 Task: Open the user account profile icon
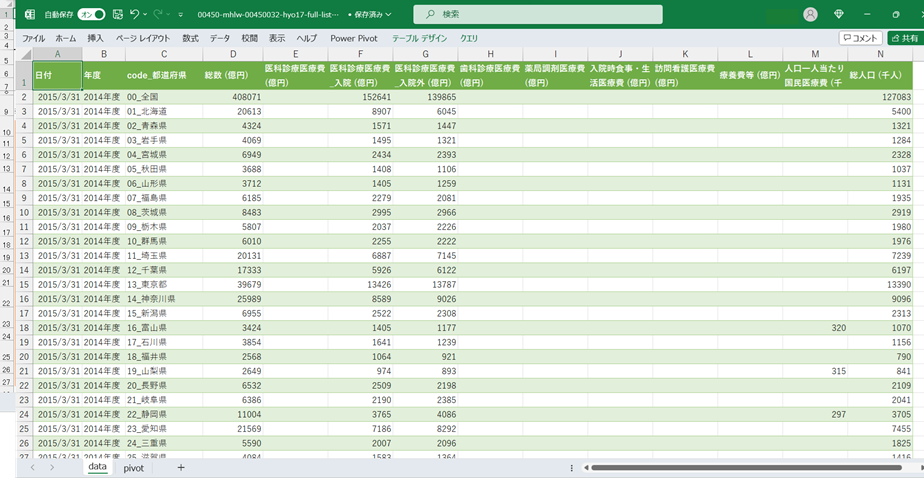(x=810, y=14)
